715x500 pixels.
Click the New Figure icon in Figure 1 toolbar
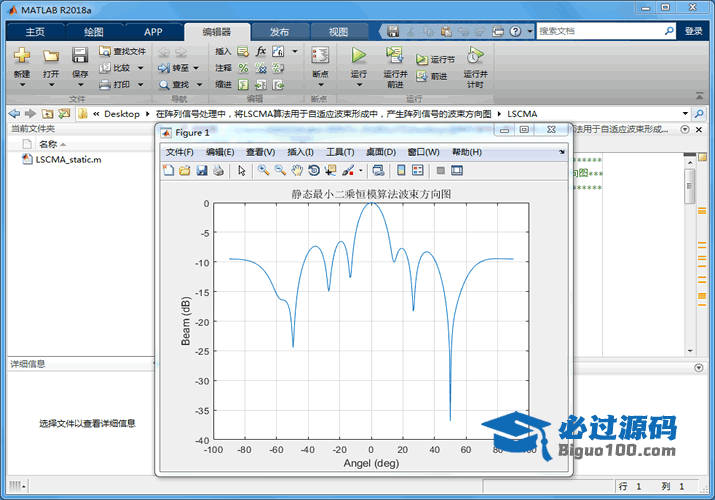[x=169, y=170]
